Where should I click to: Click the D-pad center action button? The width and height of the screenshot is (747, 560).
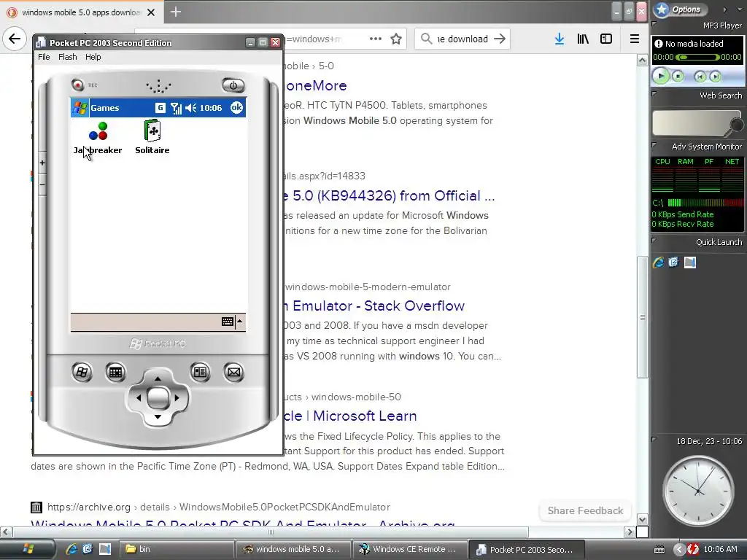(158, 397)
